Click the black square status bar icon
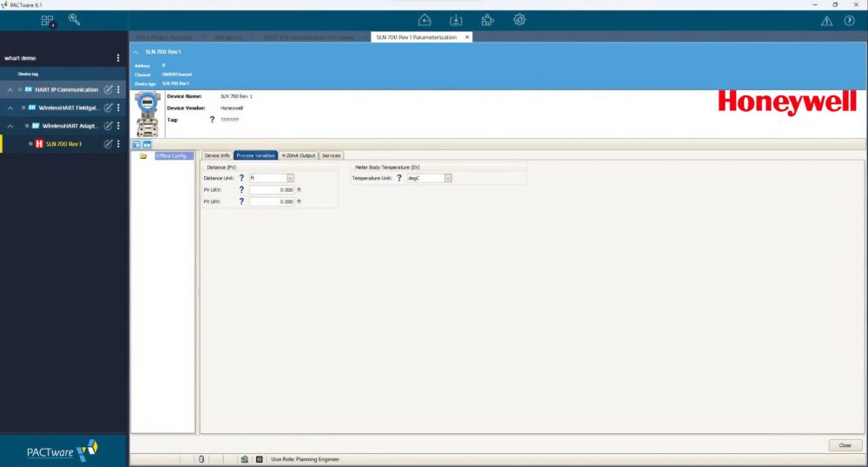 click(259, 459)
